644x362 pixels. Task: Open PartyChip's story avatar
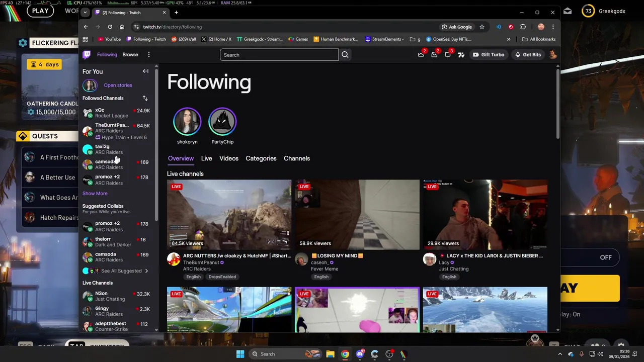pos(222,121)
